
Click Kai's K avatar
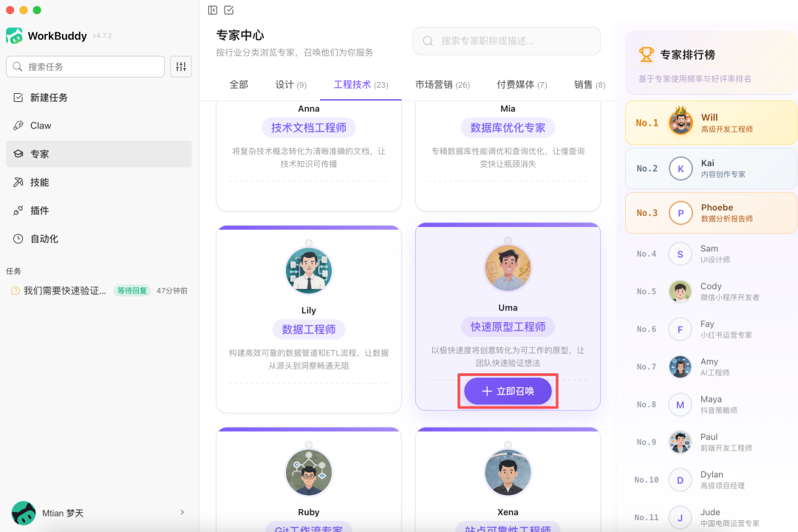pos(681,168)
